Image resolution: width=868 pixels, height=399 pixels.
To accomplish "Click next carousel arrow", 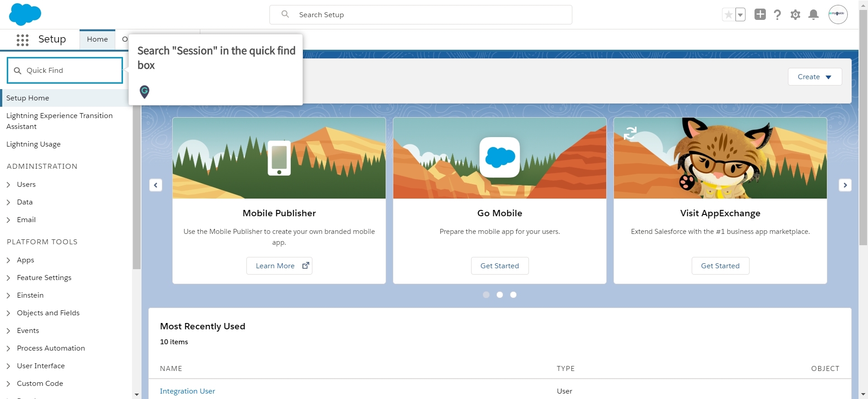I will [845, 185].
